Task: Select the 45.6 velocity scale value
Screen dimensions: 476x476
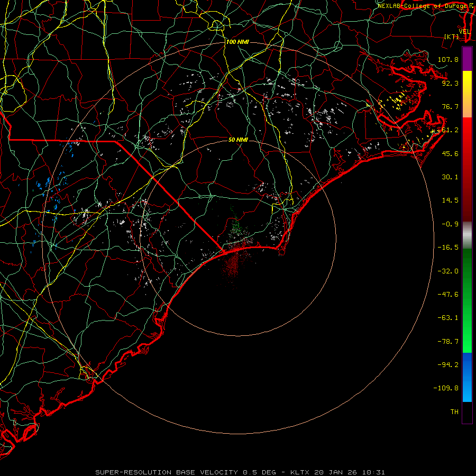Action: pos(450,153)
